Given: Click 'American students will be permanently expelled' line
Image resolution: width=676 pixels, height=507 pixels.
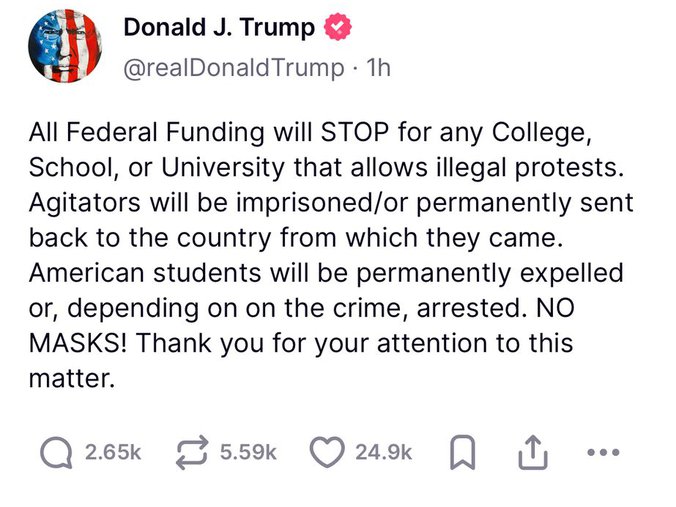Looking at the screenshot, I should (326, 273).
